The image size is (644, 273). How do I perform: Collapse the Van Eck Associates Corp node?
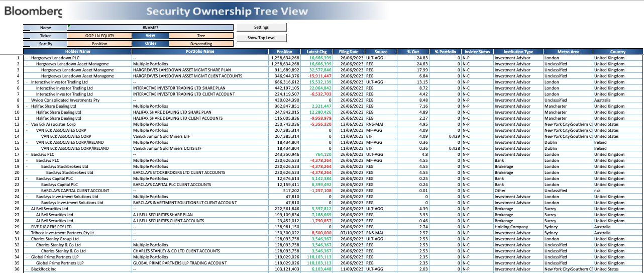pyautogui.click(x=27, y=124)
